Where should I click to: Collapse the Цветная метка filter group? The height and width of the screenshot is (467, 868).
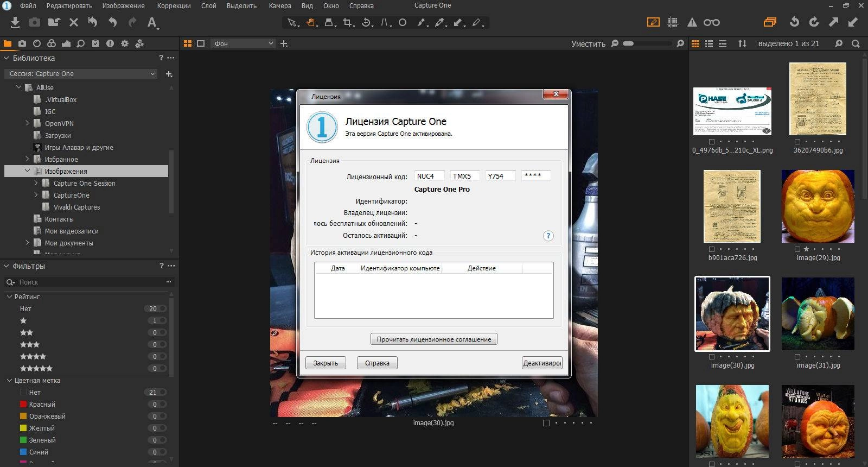(9, 381)
